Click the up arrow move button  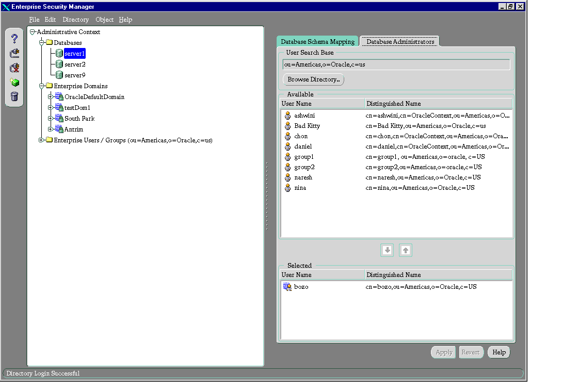pyautogui.click(x=406, y=250)
